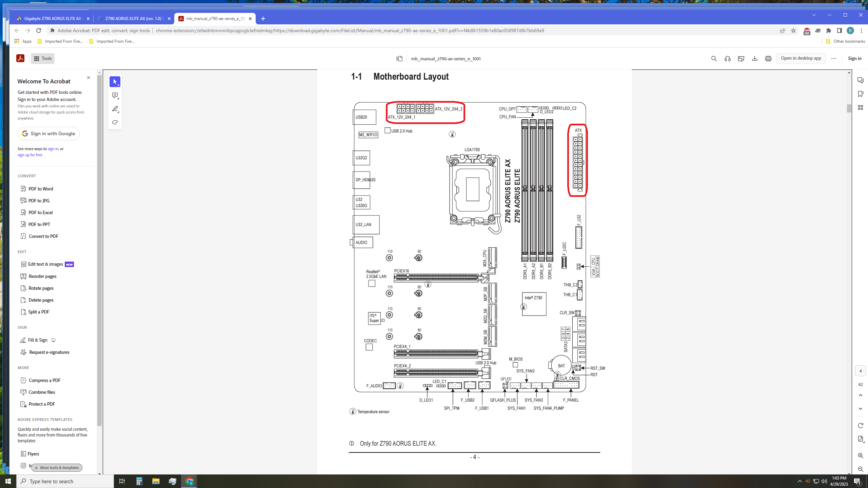The image size is (868, 488).
Task: Open Protect a PDF
Action: tap(38, 404)
